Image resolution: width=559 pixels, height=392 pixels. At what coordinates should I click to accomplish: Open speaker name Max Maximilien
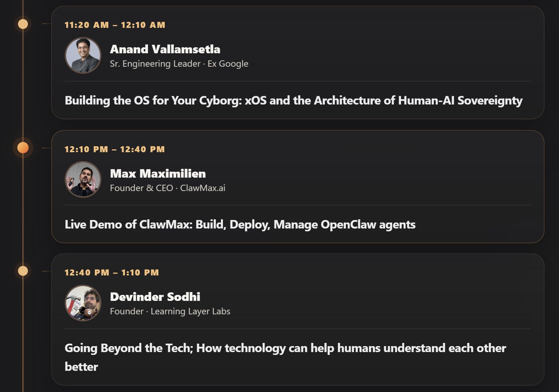(x=158, y=173)
